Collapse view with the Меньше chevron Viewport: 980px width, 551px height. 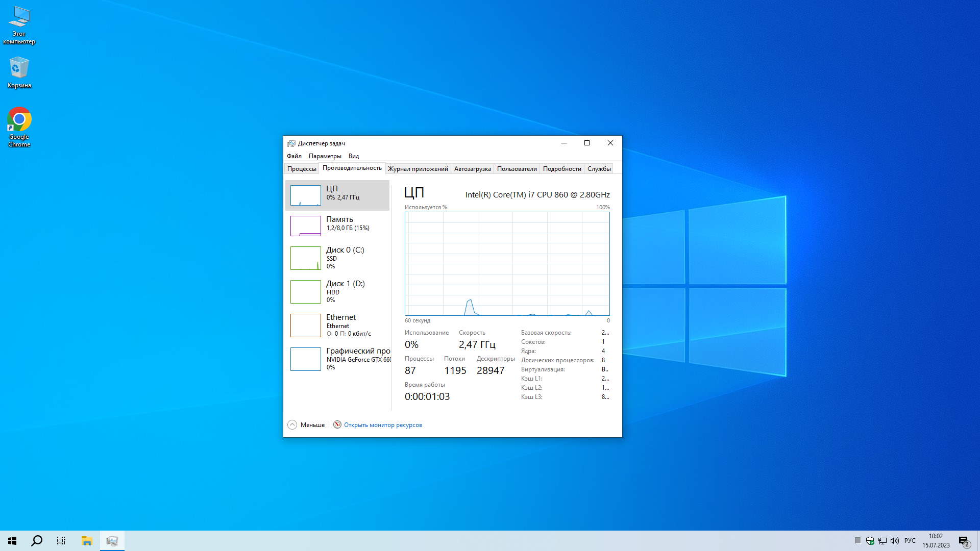(292, 425)
